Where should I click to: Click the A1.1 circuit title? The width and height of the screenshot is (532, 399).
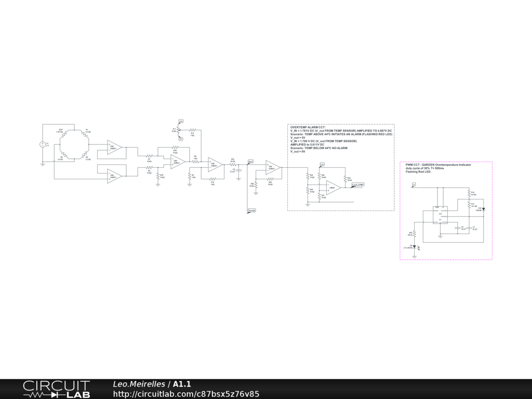click(182, 384)
